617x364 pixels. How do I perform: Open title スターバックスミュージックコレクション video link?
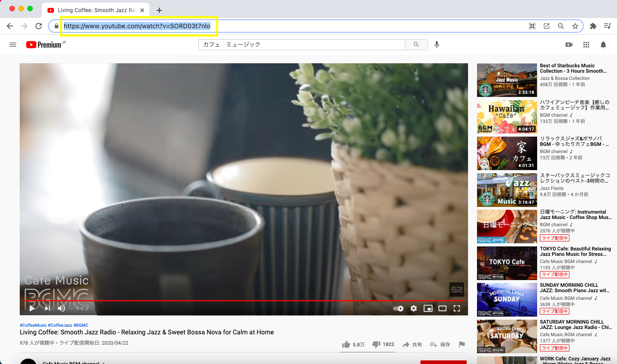click(575, 178)
